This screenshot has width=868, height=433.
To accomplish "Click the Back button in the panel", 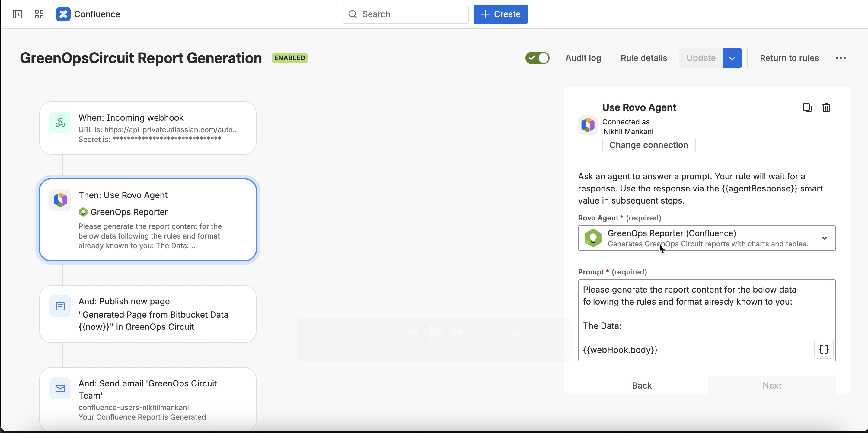I will [x=642, y=386].
